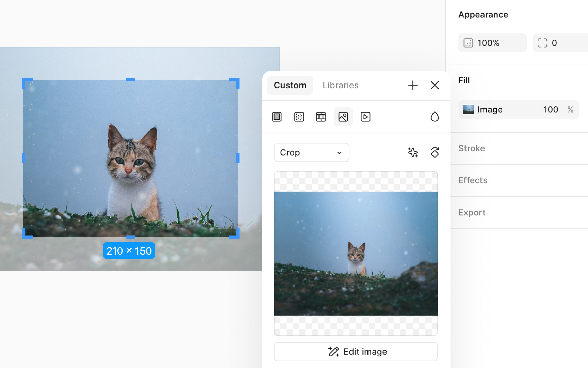Add a new fill with the plus icon
Viewport: 588px width, 368px height.
pos(412,85)
